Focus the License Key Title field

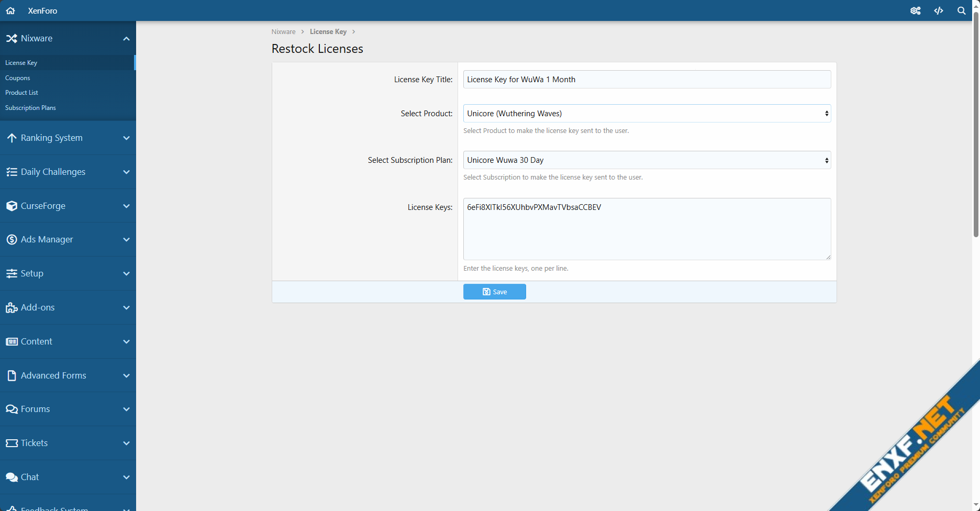click(647, 80)
